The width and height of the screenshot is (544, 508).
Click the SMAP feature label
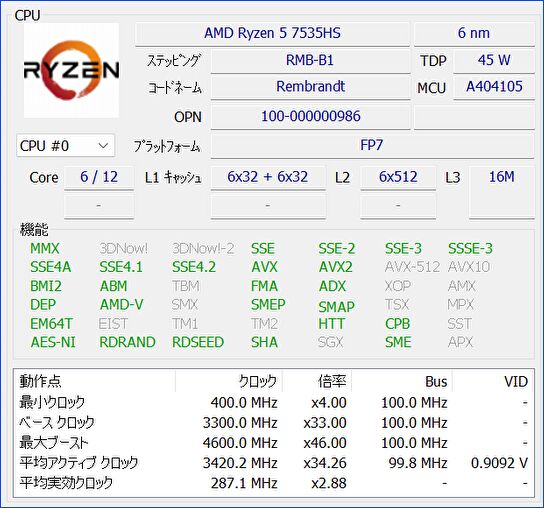(337, 307)
